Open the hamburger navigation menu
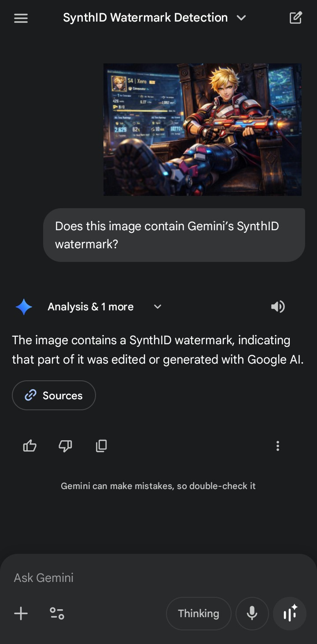The height and width of the screenshot is (644, 317). [21, 18]
